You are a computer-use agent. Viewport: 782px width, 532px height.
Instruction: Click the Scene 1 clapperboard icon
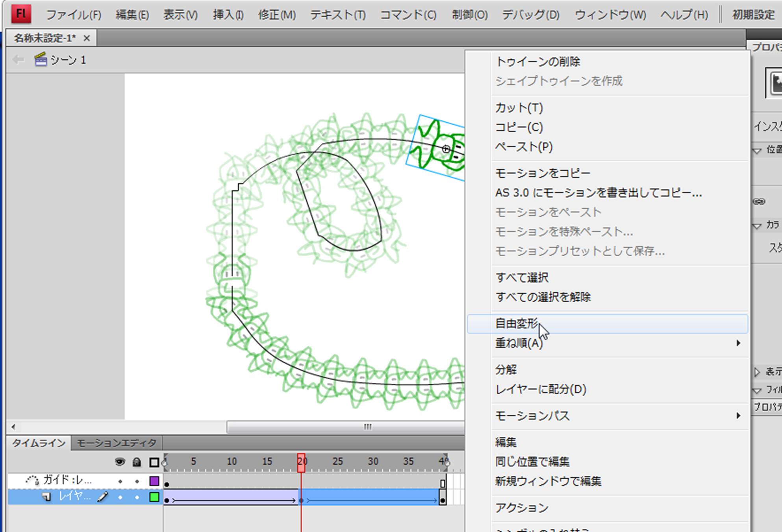pos(41,60)
